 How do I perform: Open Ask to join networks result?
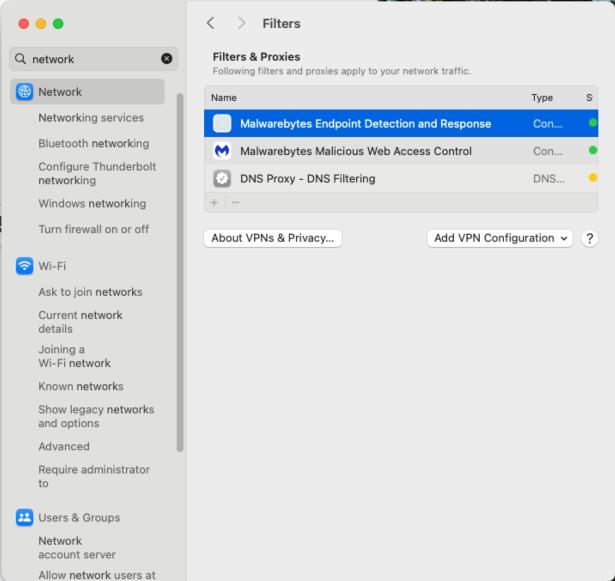[90, 292]
